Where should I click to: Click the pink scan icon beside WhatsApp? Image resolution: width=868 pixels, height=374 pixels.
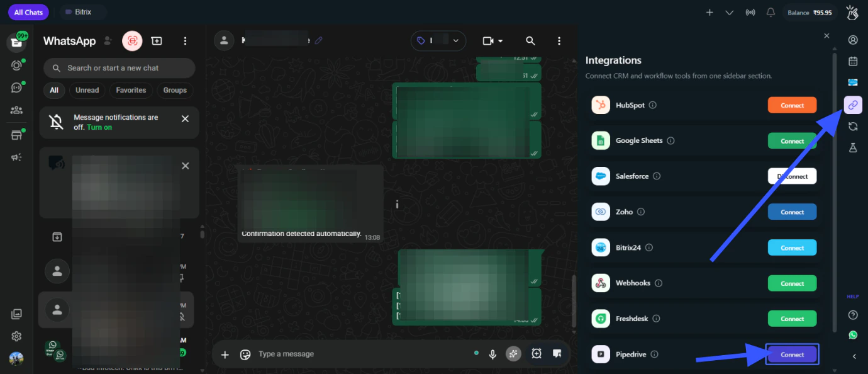132,41
